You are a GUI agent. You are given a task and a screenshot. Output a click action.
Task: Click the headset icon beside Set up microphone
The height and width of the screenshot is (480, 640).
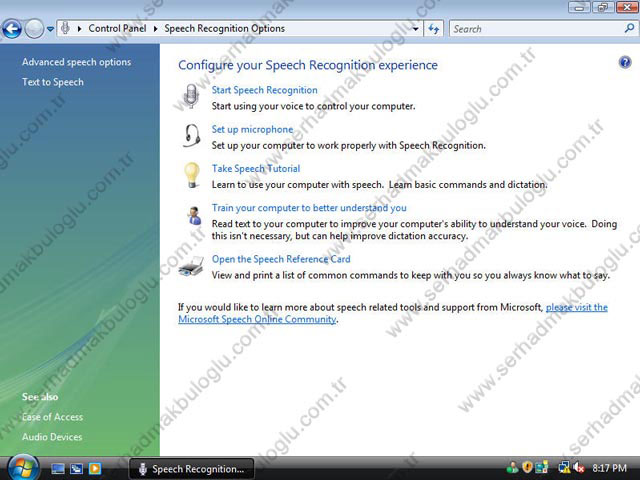192,136
